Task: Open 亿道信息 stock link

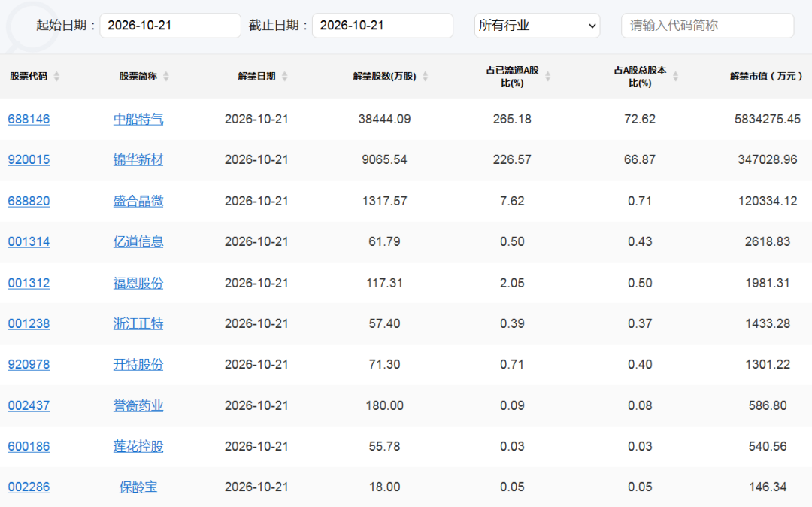Action: [x=138, y=242]
